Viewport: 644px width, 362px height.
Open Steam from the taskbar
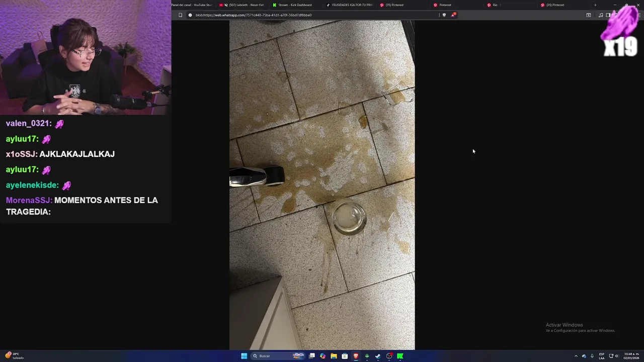378,356
